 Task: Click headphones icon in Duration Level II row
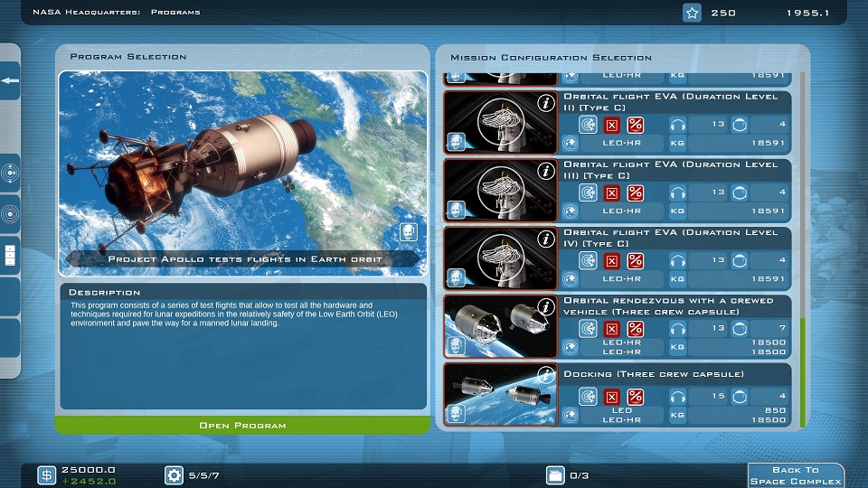(677, 125)
